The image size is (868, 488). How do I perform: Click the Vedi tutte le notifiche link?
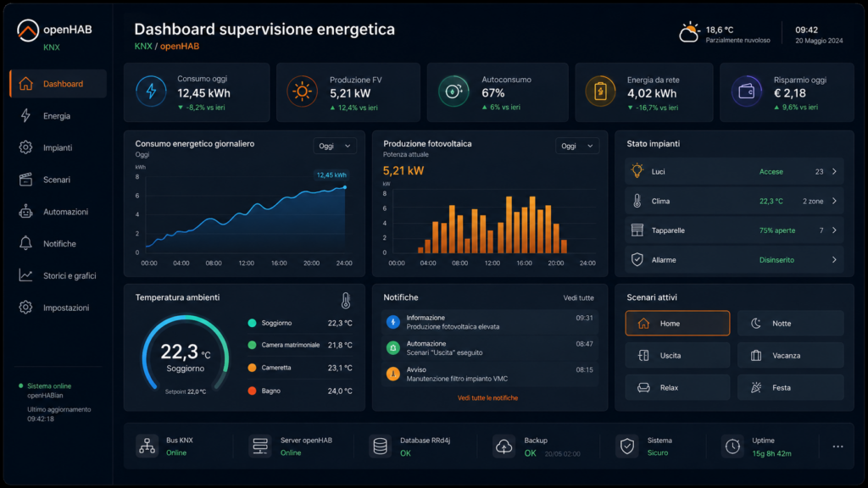click(x=487, y=398)
